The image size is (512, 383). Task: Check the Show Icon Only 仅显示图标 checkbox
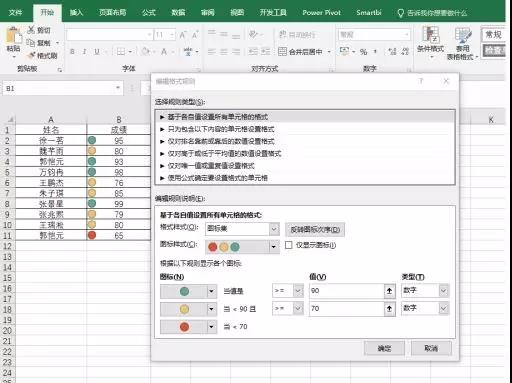pos(289,245)
